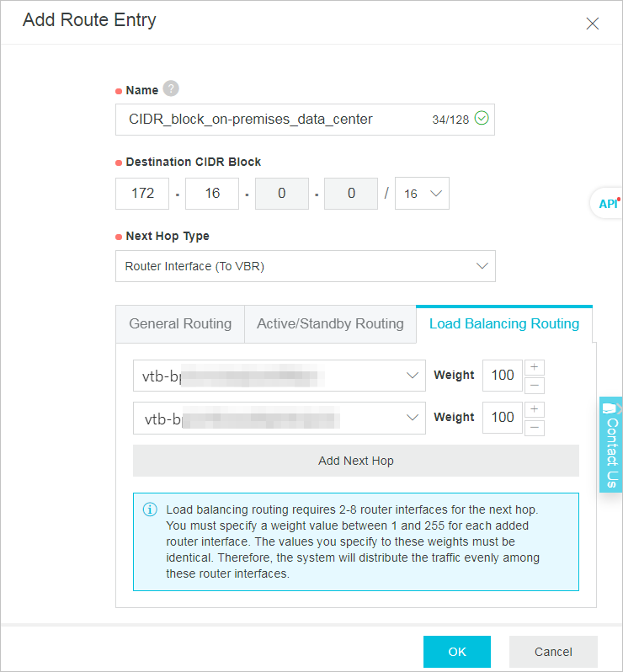Decrease weight of the second next hop
Image resolution: width=623 pixels, height=672 pixels.
(535, 428)
